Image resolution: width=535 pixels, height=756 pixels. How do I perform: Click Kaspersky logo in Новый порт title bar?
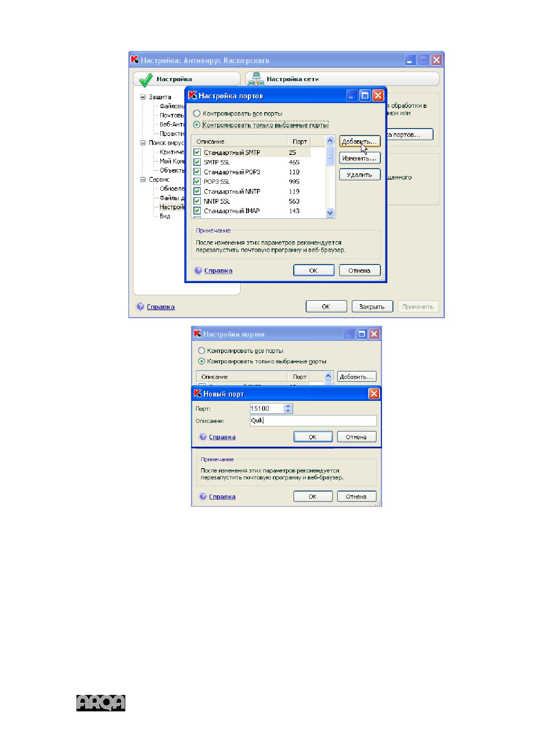click(x=198, y=394)
